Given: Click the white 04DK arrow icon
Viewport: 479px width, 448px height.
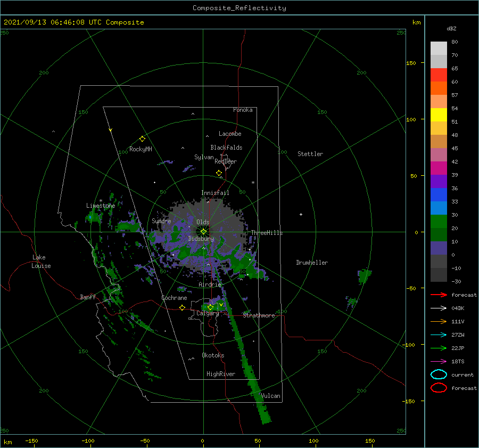Looking at the screenshot, I should click(x=439, y=308).
